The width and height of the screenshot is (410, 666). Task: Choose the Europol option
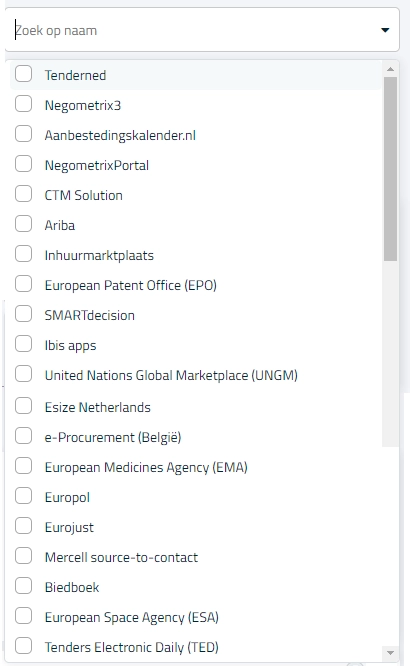[195, 497]
